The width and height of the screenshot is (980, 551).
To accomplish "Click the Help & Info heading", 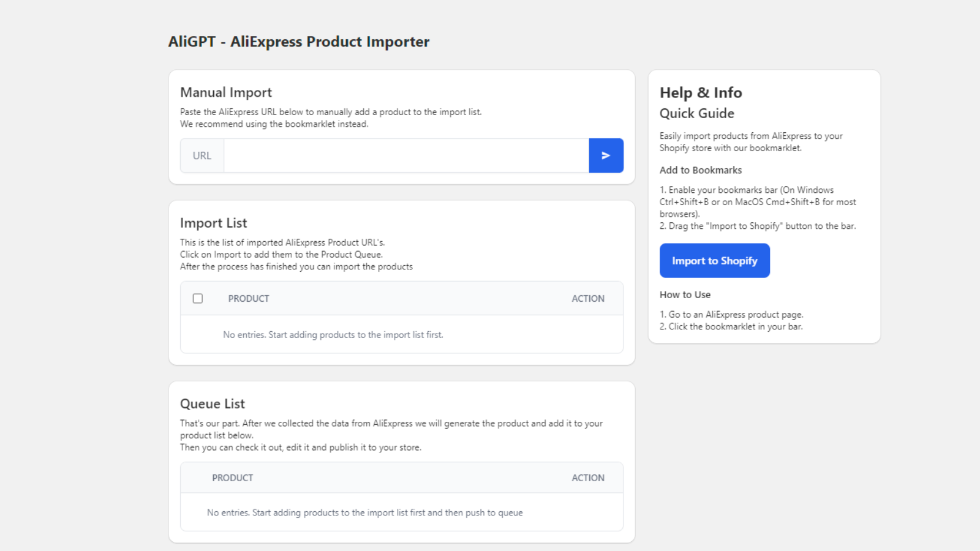I will [x=701, y=92].
